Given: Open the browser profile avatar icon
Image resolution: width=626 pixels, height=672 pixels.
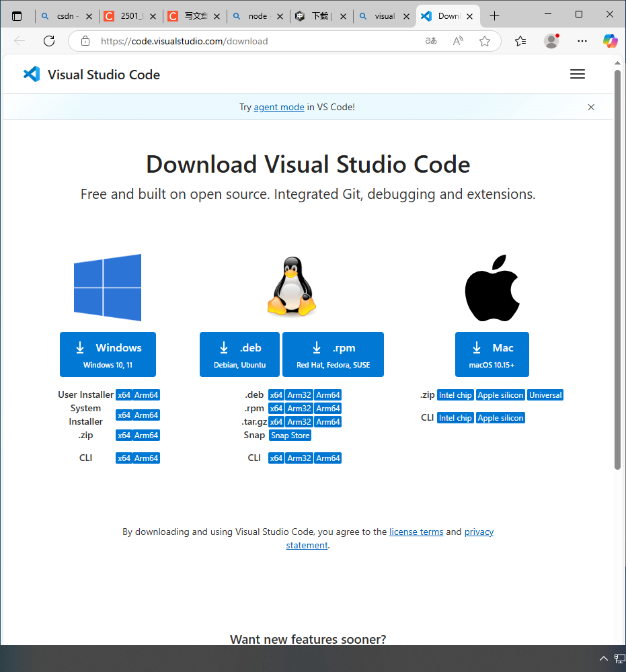Looking at the screenshot, I should [551, 41].
